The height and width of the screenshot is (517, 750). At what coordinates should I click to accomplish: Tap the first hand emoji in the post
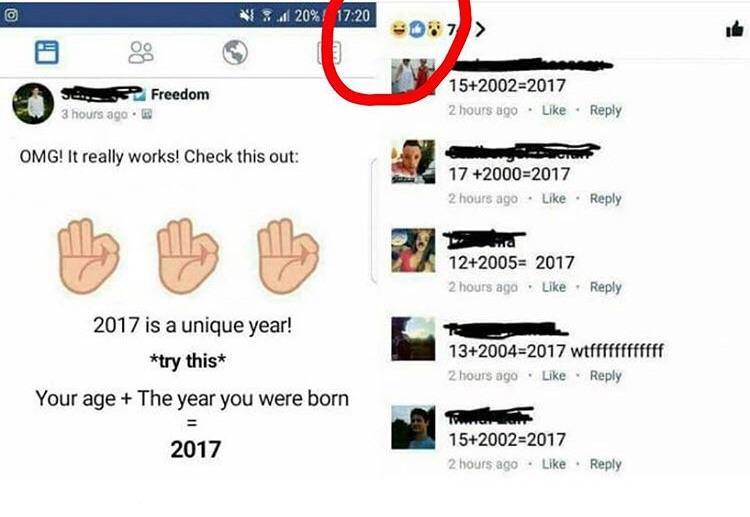pos(88,256)
